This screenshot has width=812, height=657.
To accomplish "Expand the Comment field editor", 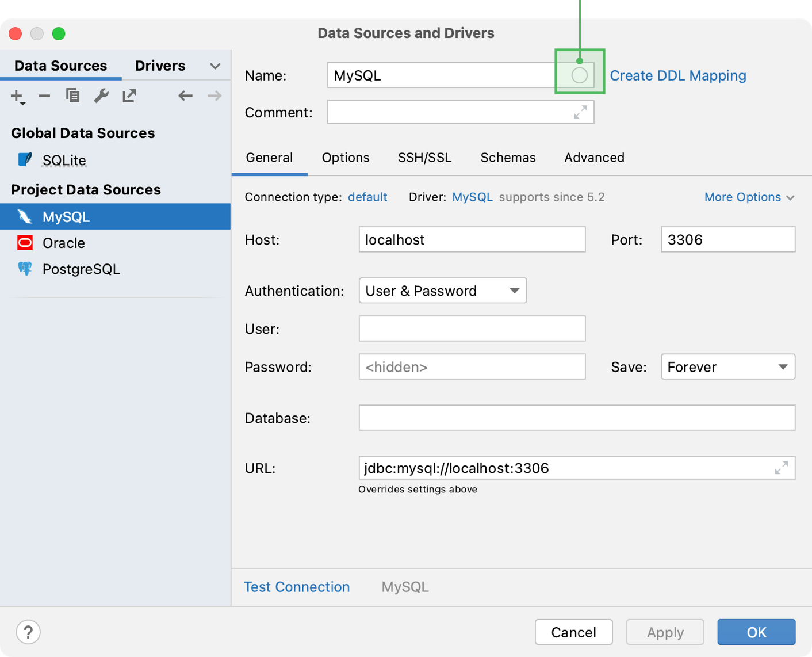I will (x=580, y=112).
